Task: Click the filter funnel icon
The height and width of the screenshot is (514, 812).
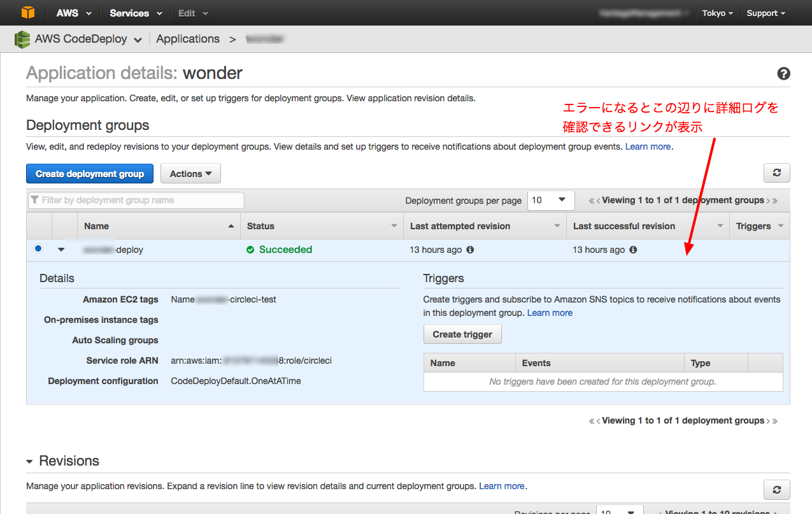Action: pyautogui.click(x=35, y=200)
